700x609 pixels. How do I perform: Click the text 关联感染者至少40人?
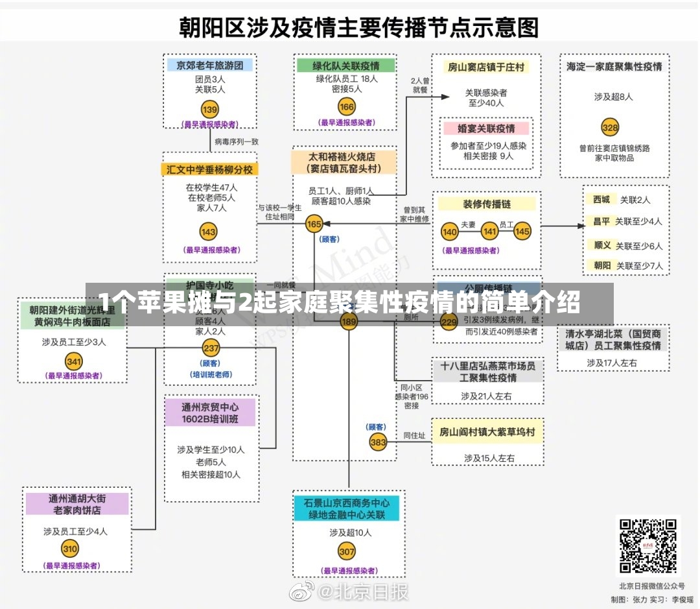point(485,98)
